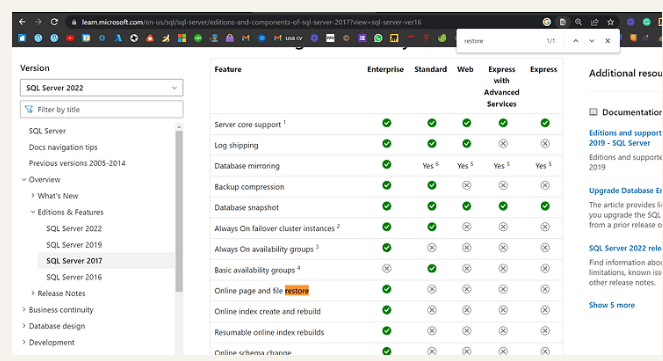The height and width of the screenshot is (361, 663).
Task: Click Web checkmark for Database snapshot
Action: (466, 206)
